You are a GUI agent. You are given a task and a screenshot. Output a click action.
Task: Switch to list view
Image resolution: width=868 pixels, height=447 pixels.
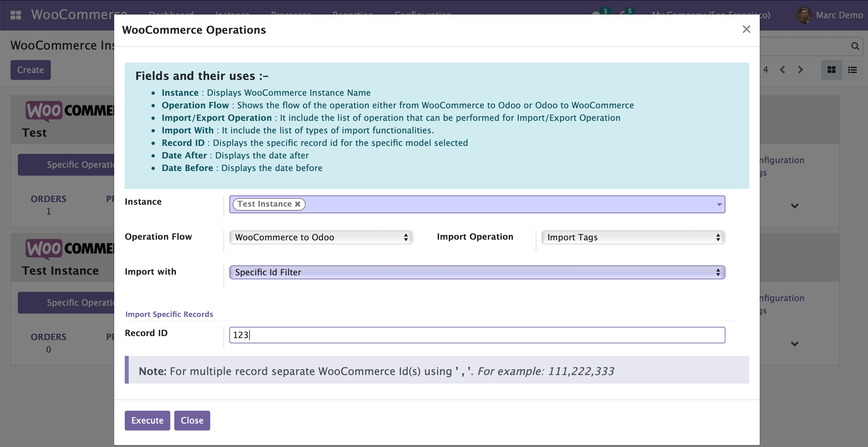tap(853, 70)
